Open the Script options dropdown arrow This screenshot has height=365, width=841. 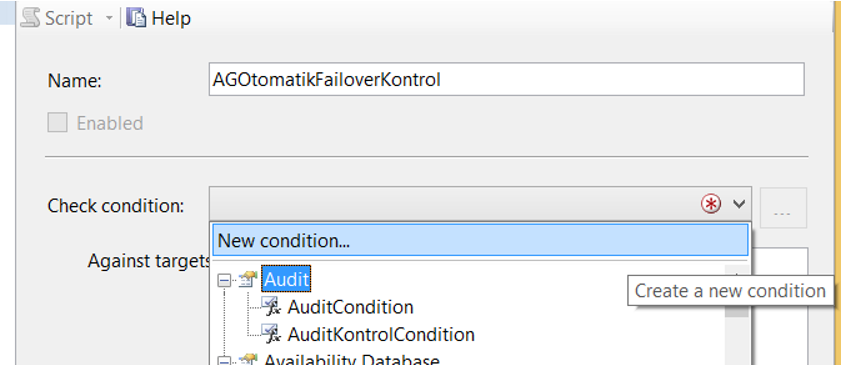tap(109, 18)
